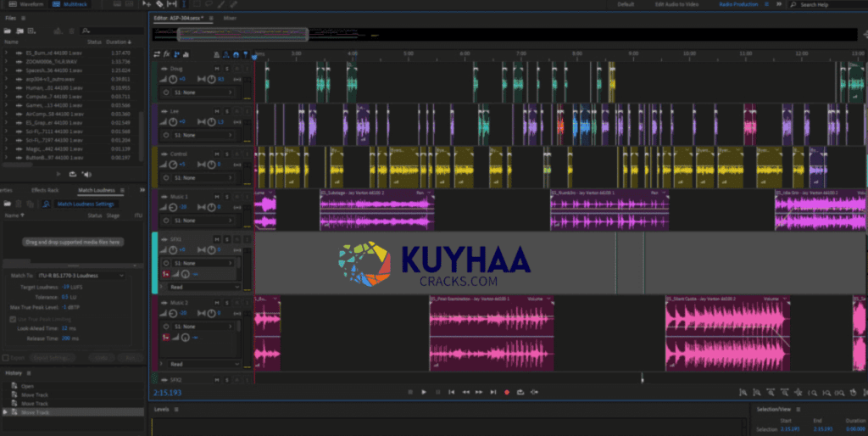Click the red Record button

(x=507, y=392)
